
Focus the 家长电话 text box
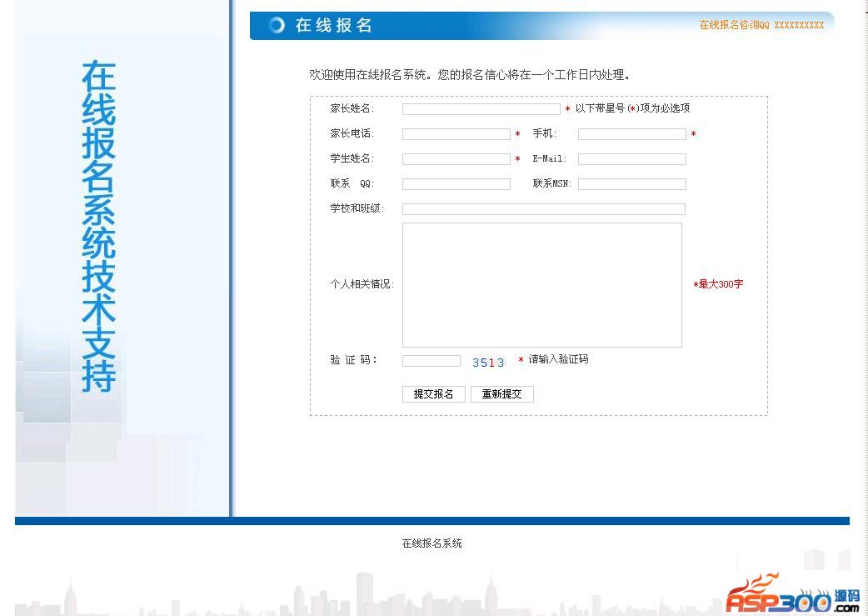456,134
